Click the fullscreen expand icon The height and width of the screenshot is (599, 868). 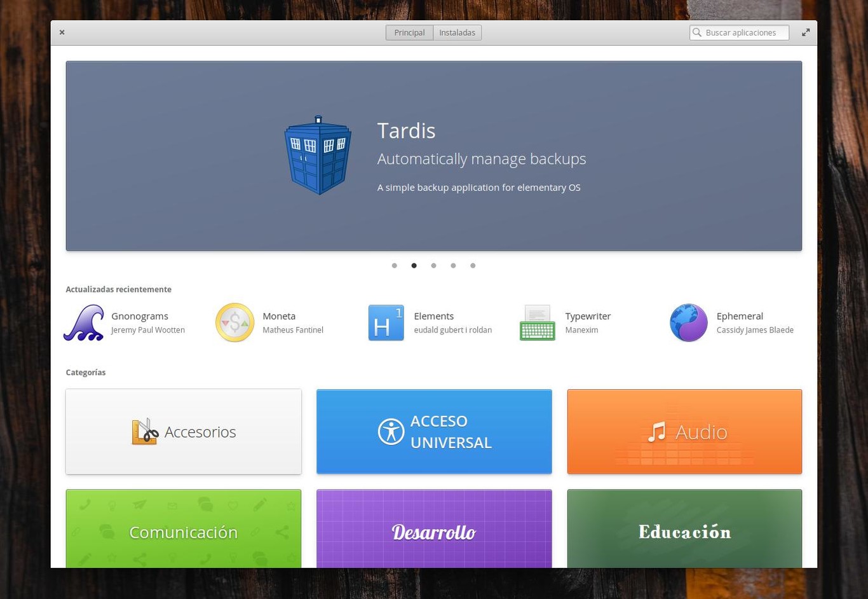coord(805,32)
